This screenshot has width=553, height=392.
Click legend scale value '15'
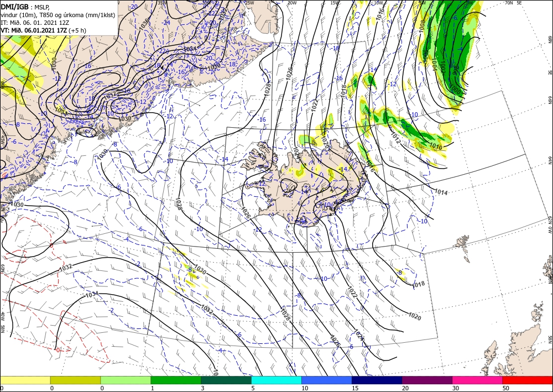[354, 388]
